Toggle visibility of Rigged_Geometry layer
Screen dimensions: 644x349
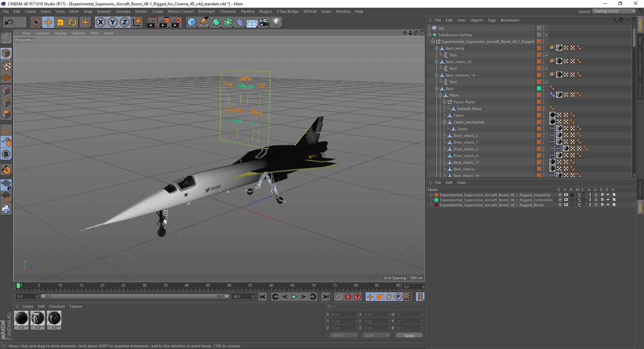(x=566, y=195)
